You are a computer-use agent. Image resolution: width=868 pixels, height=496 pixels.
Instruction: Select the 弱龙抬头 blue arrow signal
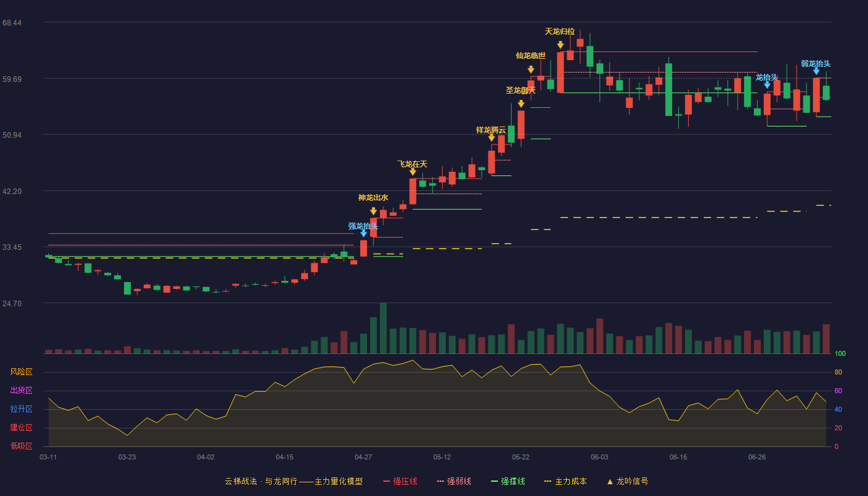pyautogui.click(x=816, y=71)
